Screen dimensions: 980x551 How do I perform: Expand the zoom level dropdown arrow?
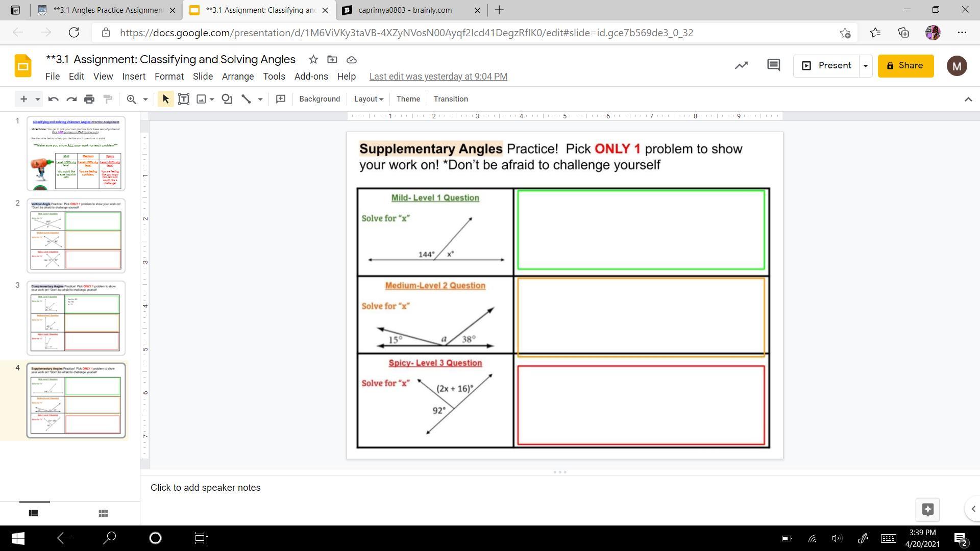(145, 99)
